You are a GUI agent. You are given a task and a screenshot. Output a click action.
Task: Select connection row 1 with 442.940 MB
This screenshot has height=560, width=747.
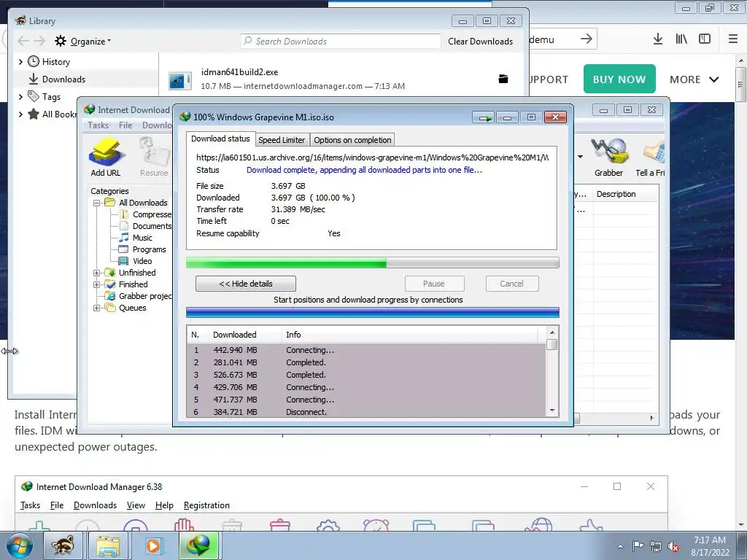366,350
